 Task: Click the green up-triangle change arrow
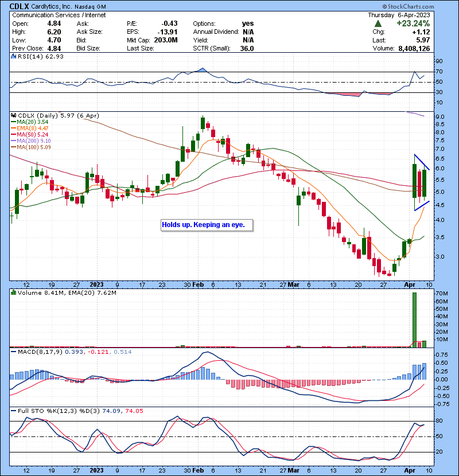[378, 24]
